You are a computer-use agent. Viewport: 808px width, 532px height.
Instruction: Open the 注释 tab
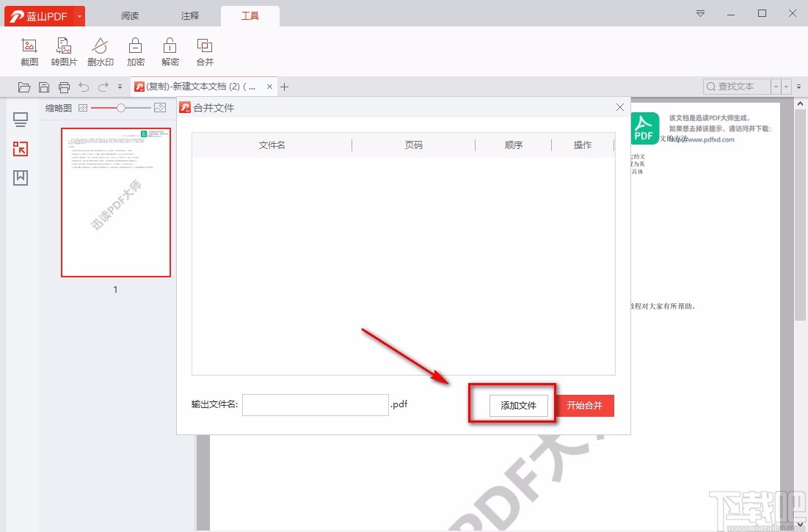[189, 16]
